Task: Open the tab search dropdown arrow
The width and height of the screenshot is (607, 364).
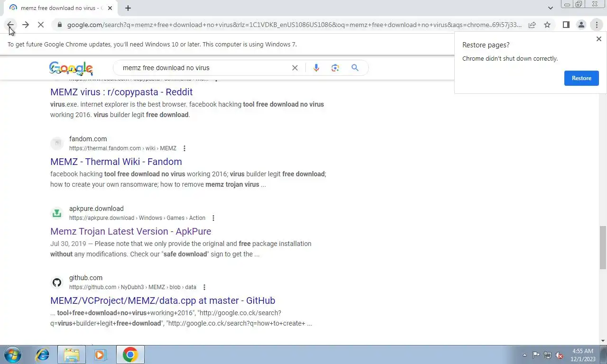Action: (550, 8)
